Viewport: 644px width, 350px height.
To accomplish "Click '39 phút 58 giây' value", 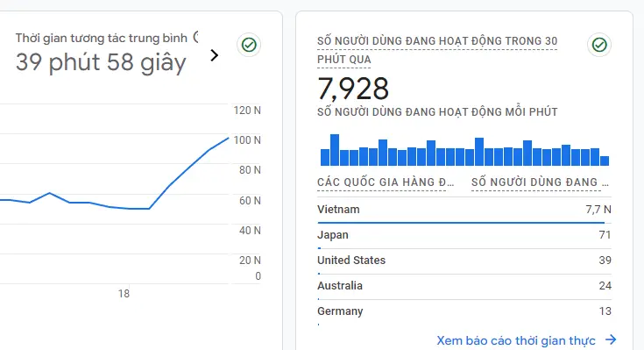I will pos(101,63).
